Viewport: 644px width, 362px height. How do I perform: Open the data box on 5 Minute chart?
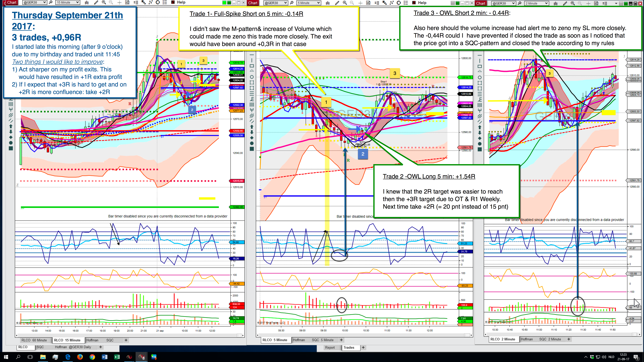(368, 3)
